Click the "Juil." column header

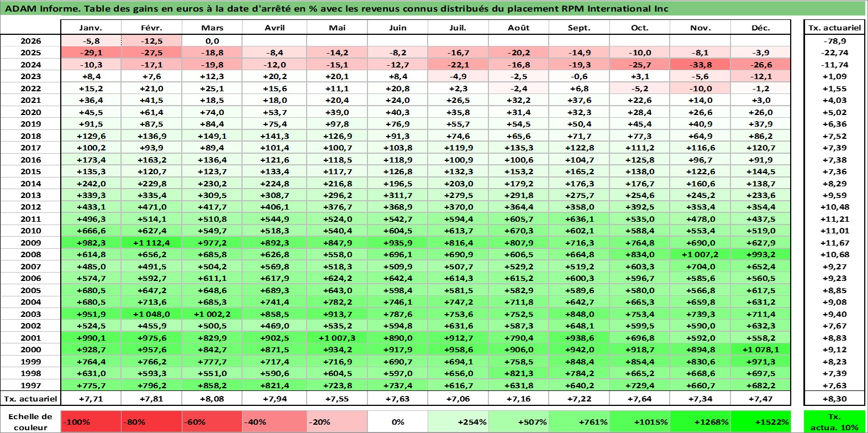[458, 28]
